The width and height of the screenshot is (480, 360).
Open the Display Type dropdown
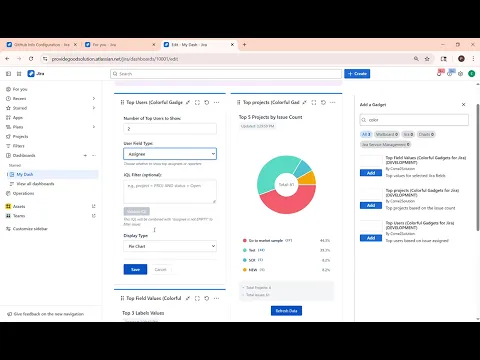170,246
